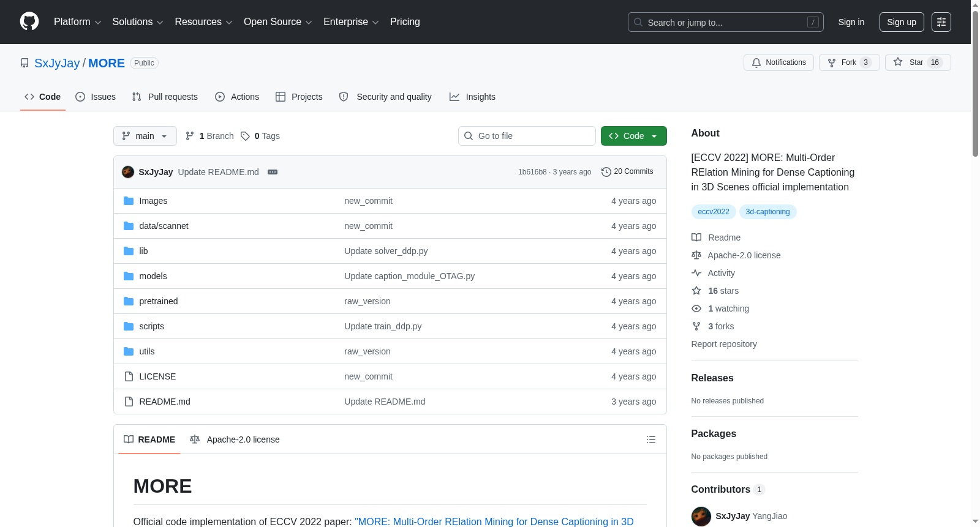Screen dimensions: 980x527
Task: Open the MORE paper title link in README
Action: (x=494, y=521)
